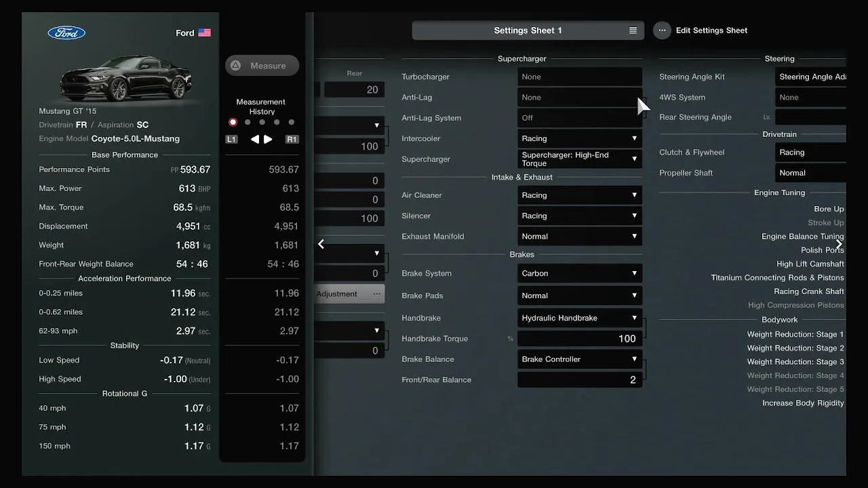Click the L1 button icon
The width and height of the screenshot is (868, 488).
(231, 139)
